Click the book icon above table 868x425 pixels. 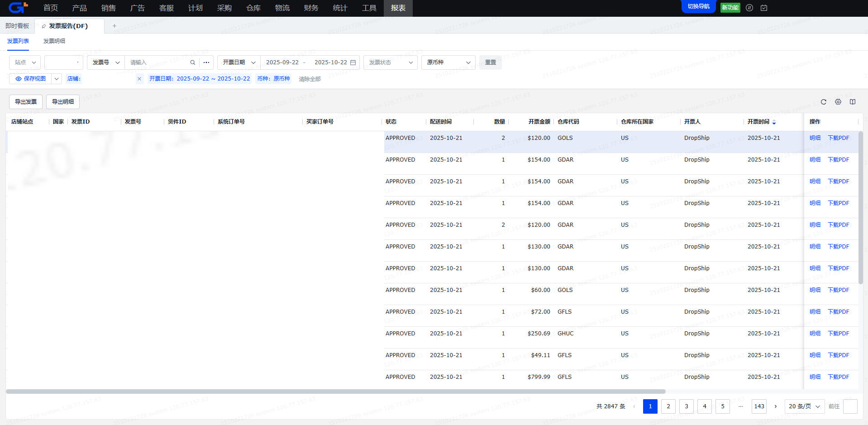pos(852,102)
